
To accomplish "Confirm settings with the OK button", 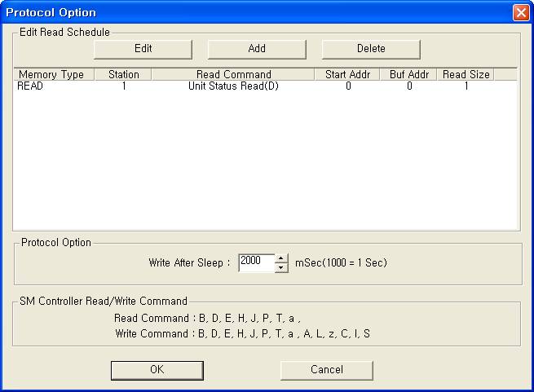I will click(157, 370).
